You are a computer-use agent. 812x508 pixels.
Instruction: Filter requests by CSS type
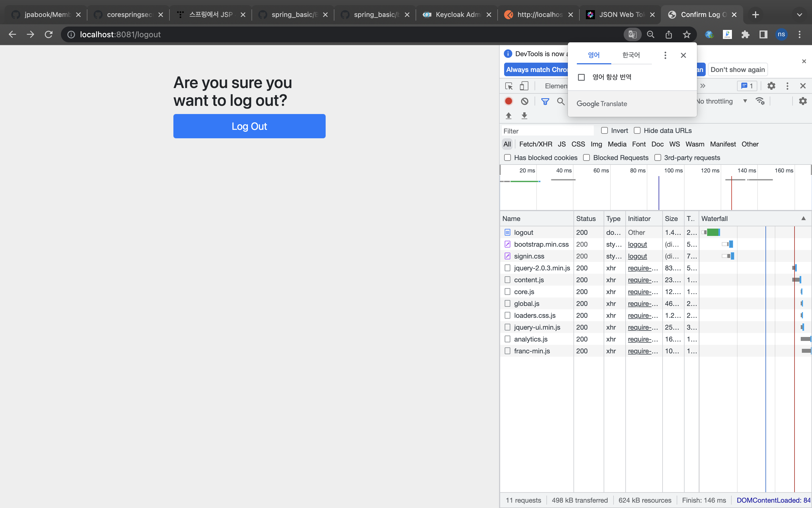pos(578,144)
